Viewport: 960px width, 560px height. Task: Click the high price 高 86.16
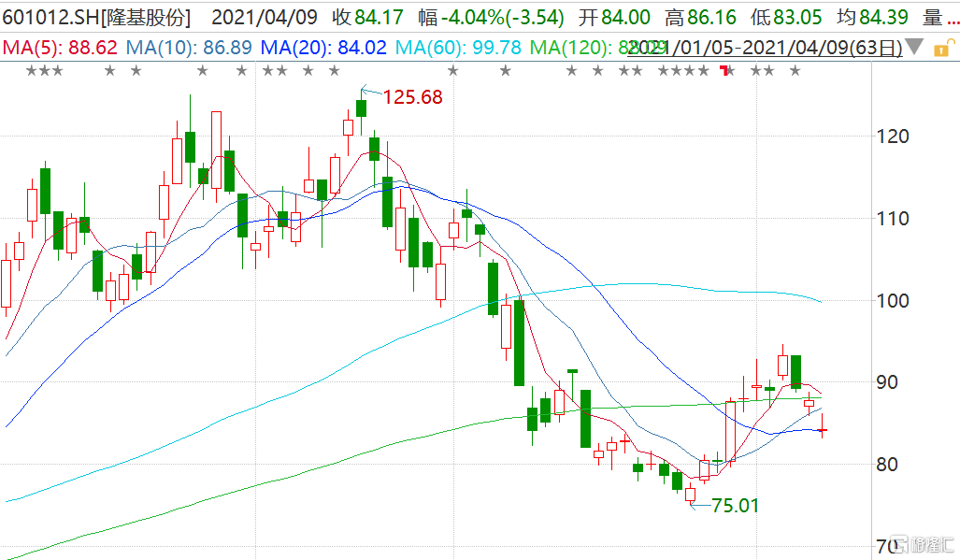tap(700, 17)
